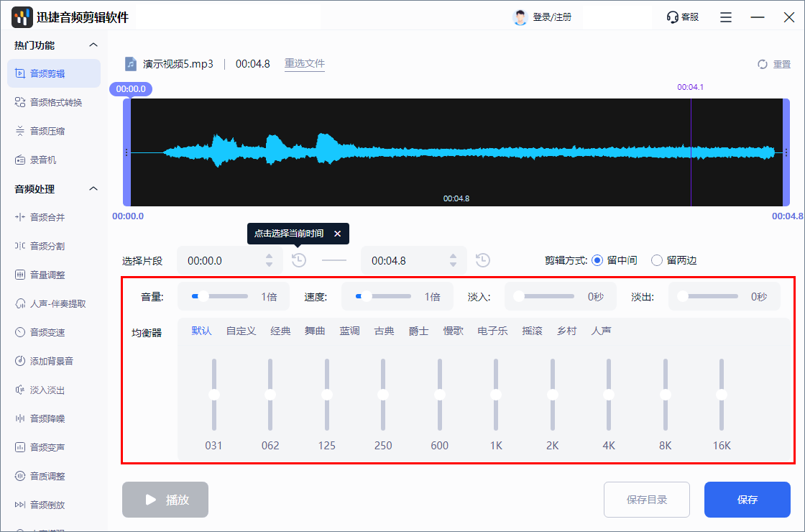Select the 舞曲 equalizer preset

pos(315,331)
